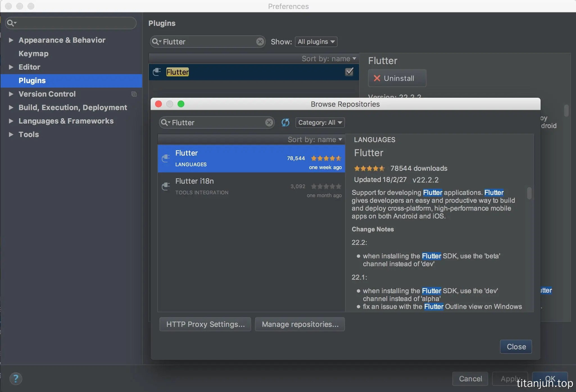Viewport: 576px width, 392px height.
Task: Open the Show All plugins dropdown
Action: click(316, 42)
